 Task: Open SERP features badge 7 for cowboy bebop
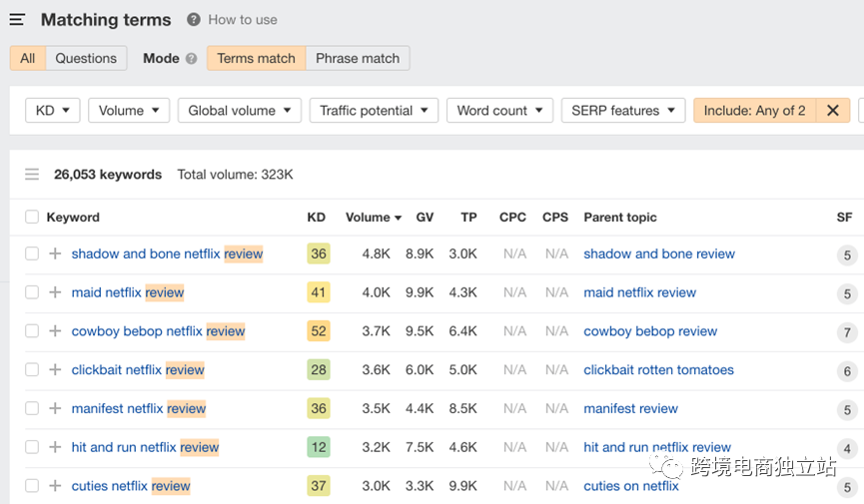click(x=847, y=332)
